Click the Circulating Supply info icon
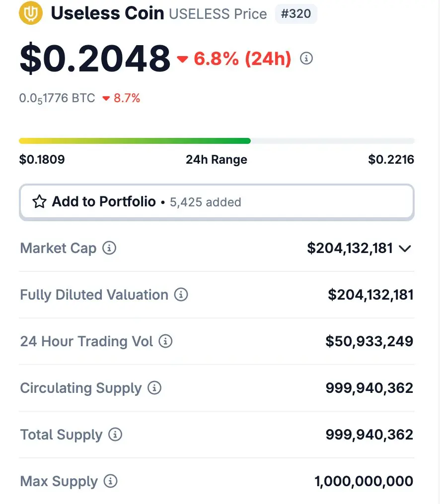The width and height of the screenshot is (440, 504). pos(154,388)
